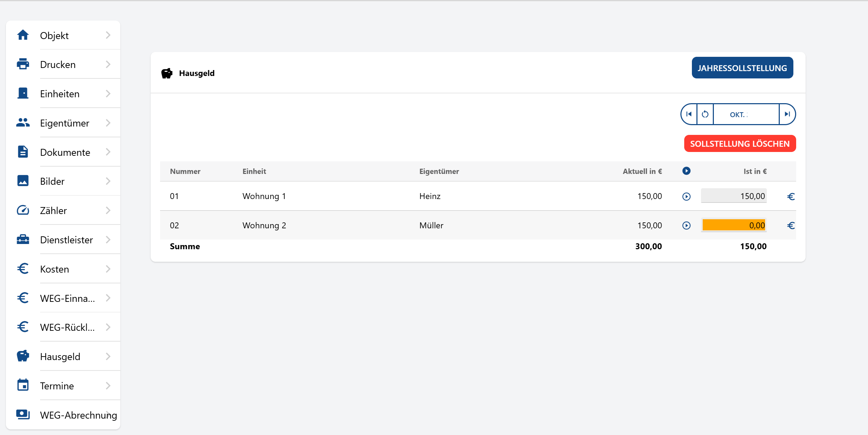The height and width of the screenshot is (435, 868).
Task: Click the Zähler gauge icon
Action: pos(23,210)
